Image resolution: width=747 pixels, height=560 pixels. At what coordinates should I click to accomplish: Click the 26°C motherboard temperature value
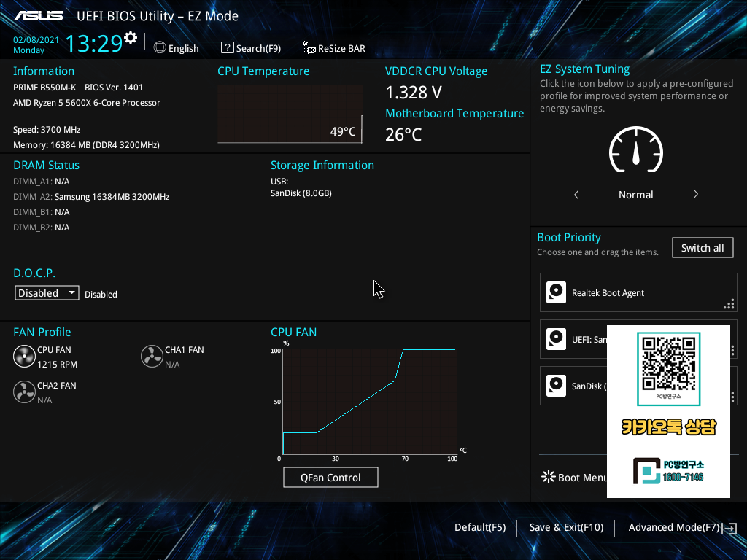click(x=403, y=135)
